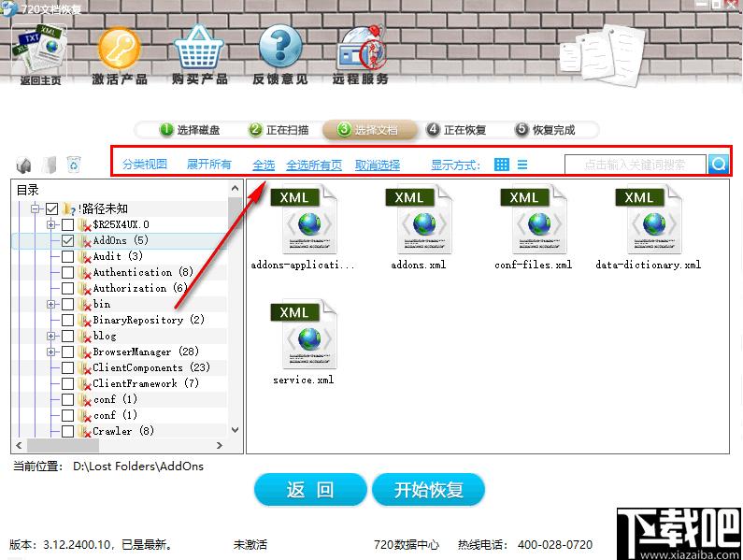This screenshot has width=743, height=560.
Task: Check the Audit (3) checkbox
Action: click(68, 256)
